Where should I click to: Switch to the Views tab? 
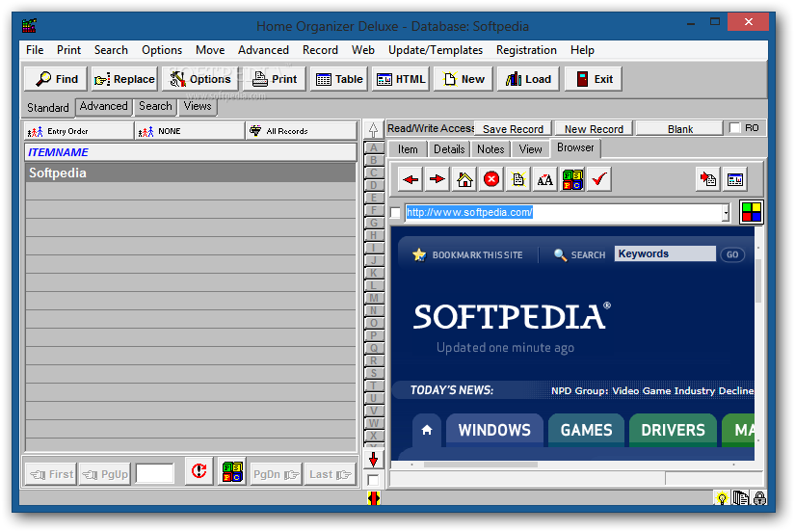click(198, 107)
